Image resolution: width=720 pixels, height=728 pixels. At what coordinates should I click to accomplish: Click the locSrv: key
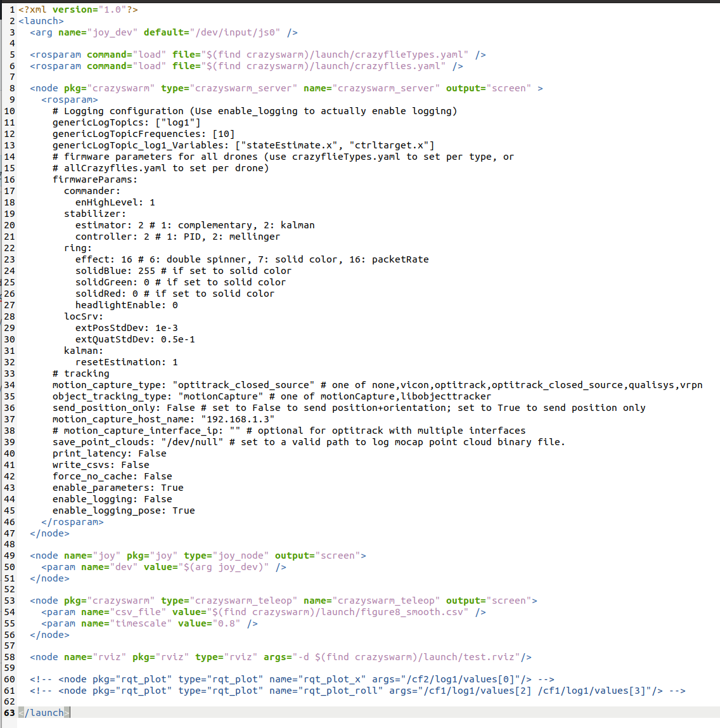coord(84,316)
